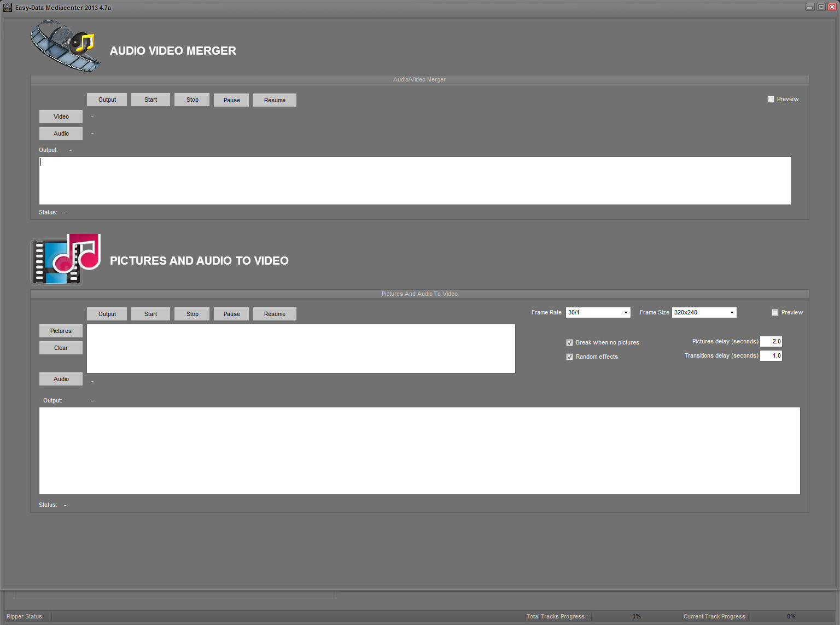
Task: Minimize the Easy-Data Mediacenter window
Action: (x=810, y=7)
